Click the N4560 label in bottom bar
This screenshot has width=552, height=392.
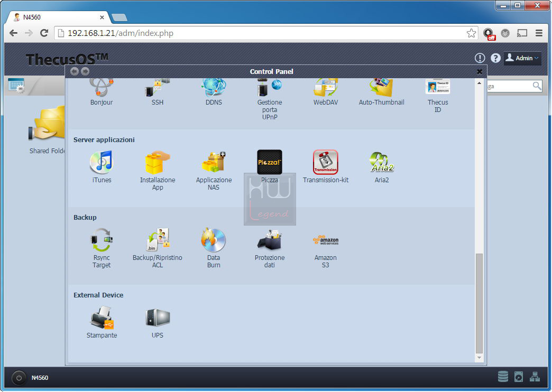40,378
